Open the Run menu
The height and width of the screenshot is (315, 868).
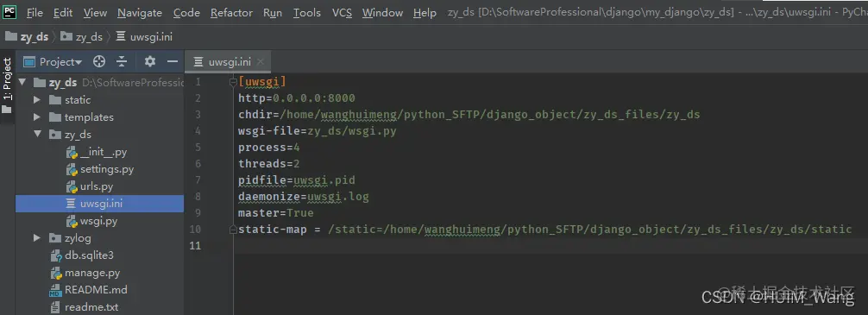pyautogui.click(x=273, y=13)
